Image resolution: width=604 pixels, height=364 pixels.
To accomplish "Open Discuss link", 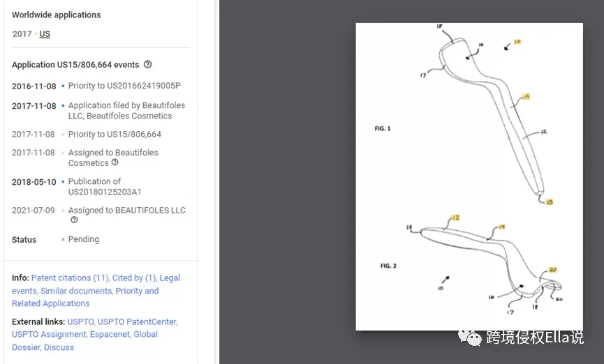I will click(x=59, y=347).
